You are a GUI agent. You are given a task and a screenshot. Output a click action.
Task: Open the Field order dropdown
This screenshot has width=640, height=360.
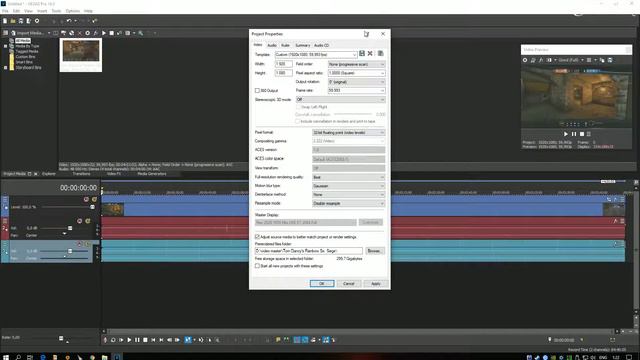click(356, 64)
